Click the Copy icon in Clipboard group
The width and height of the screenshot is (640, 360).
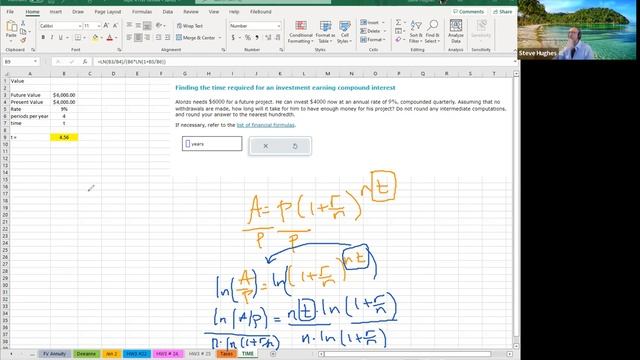[23, 32]
